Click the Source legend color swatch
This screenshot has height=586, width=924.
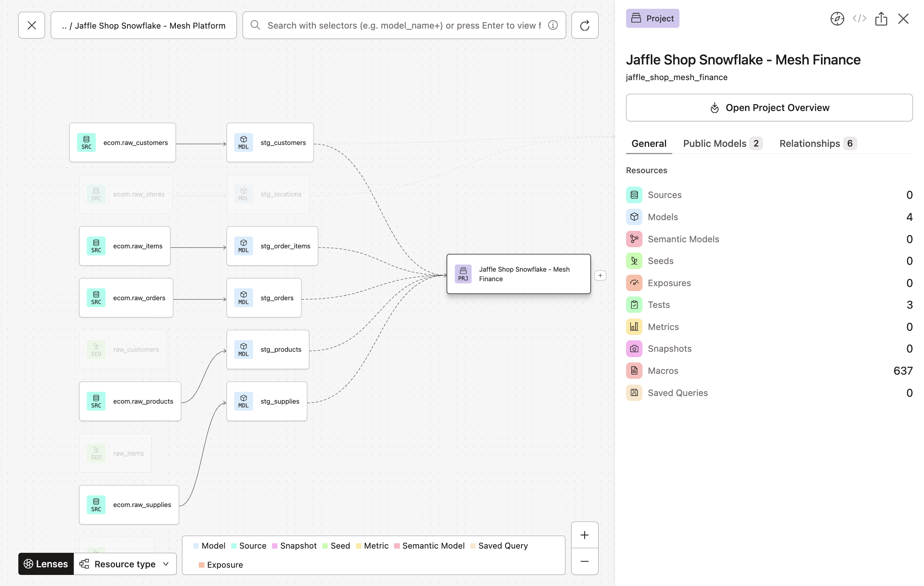(x=234, y=546)
